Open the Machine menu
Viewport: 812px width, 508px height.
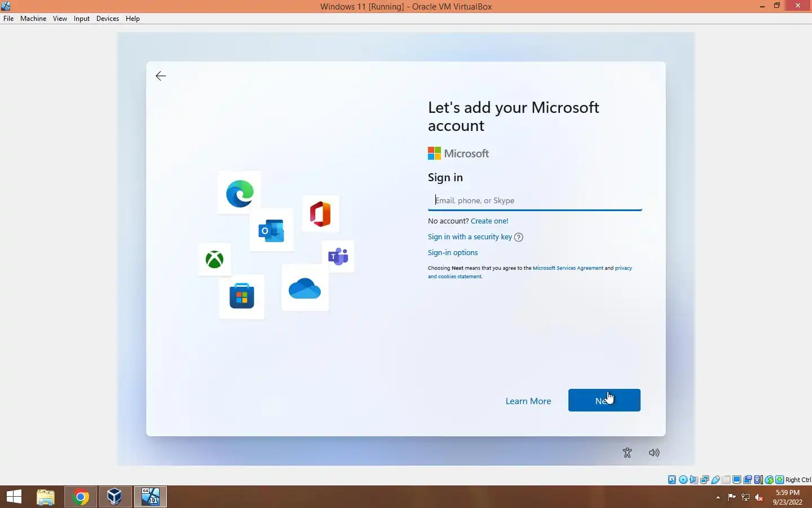tap(33, 19)
